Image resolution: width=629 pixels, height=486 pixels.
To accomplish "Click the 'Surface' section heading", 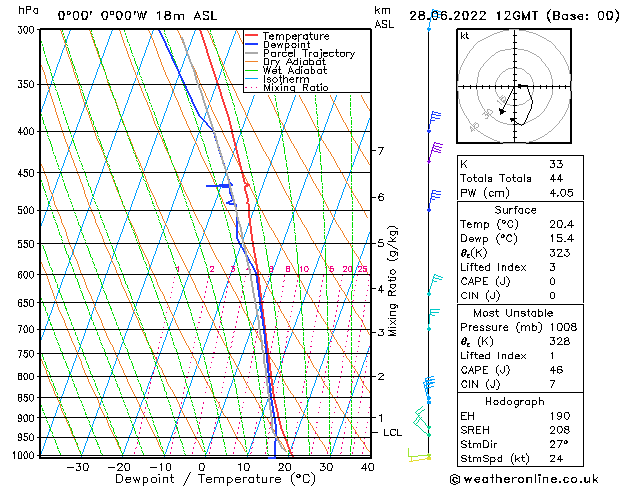I will point(515,210).
